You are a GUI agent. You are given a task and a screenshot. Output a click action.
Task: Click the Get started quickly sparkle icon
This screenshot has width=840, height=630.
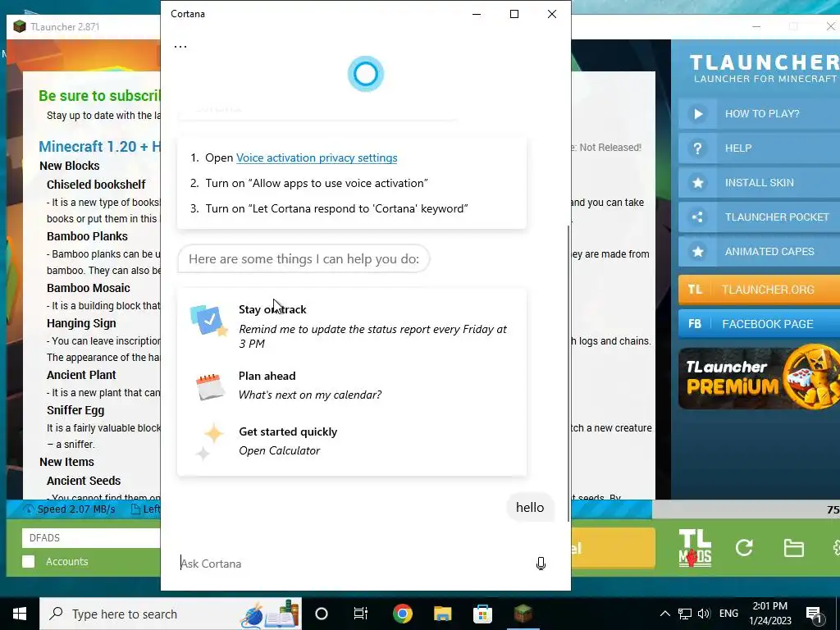(209, 441)
